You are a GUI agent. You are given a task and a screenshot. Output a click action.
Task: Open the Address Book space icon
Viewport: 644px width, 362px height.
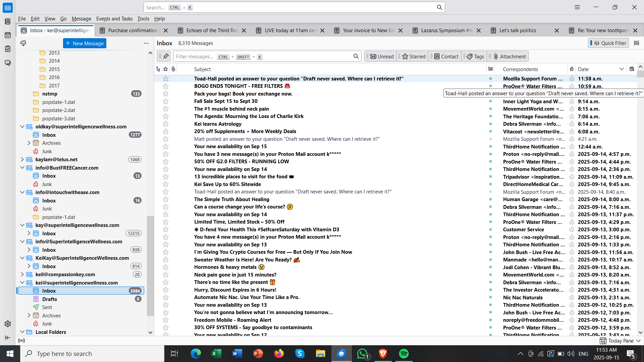click(8, 21)
